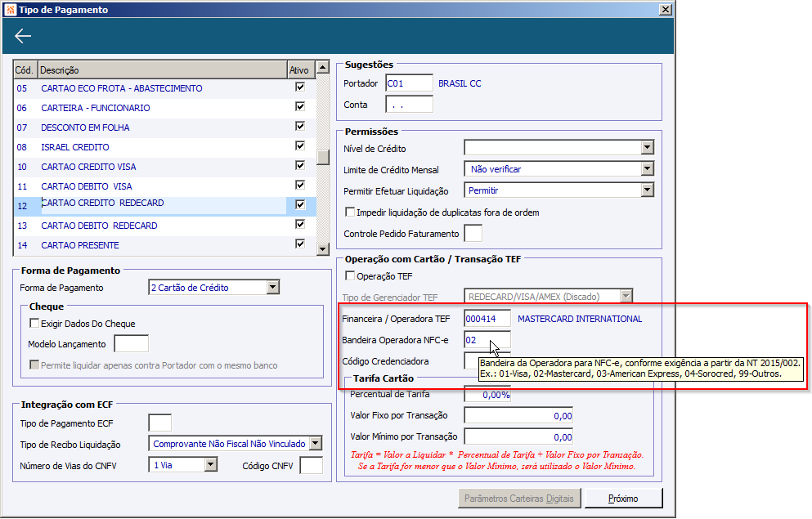The image size is (812, 519).
Task: Click MASTERCARD INTERNATIONAL operator name
Action: [x=580, y=319]
